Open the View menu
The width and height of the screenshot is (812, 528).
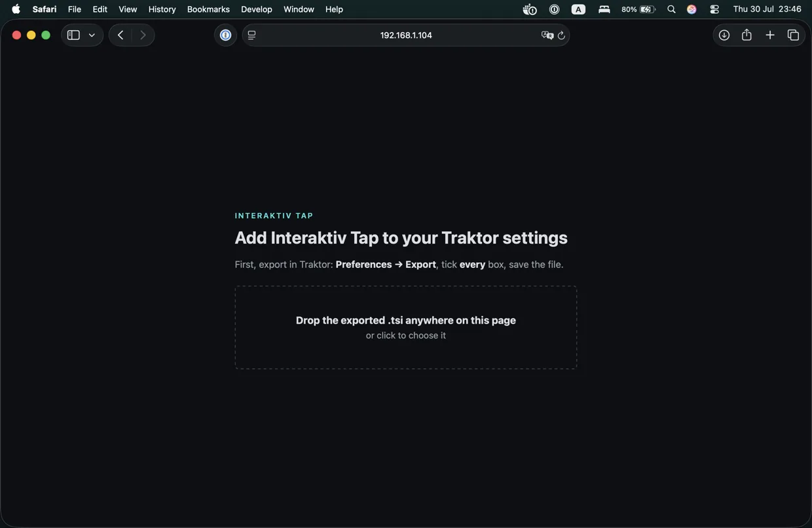128,9
